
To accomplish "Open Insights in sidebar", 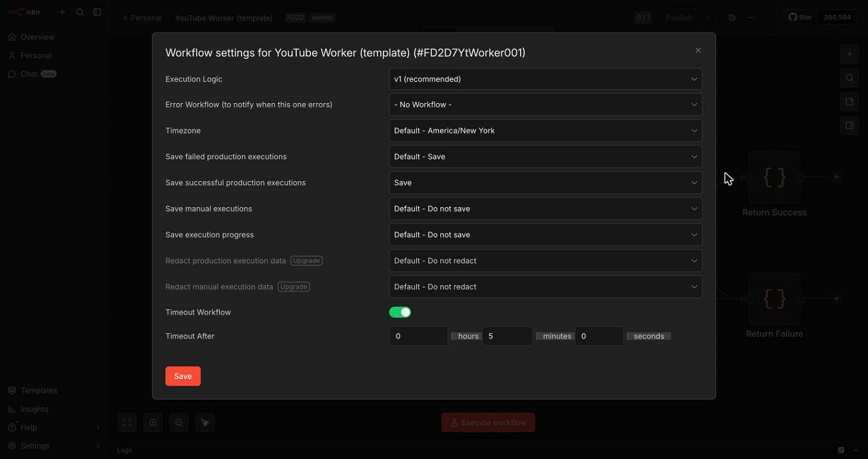I will (x=54, y=409).
